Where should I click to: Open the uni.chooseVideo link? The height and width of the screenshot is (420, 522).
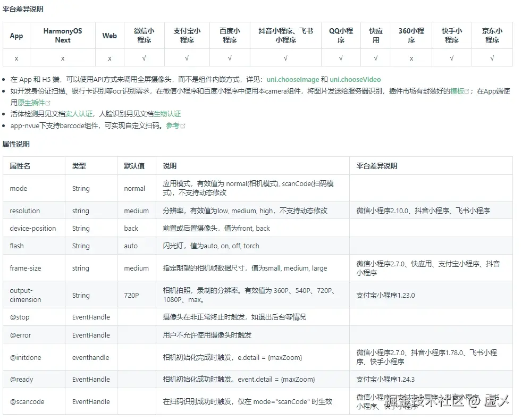click(x=355, y=80)
